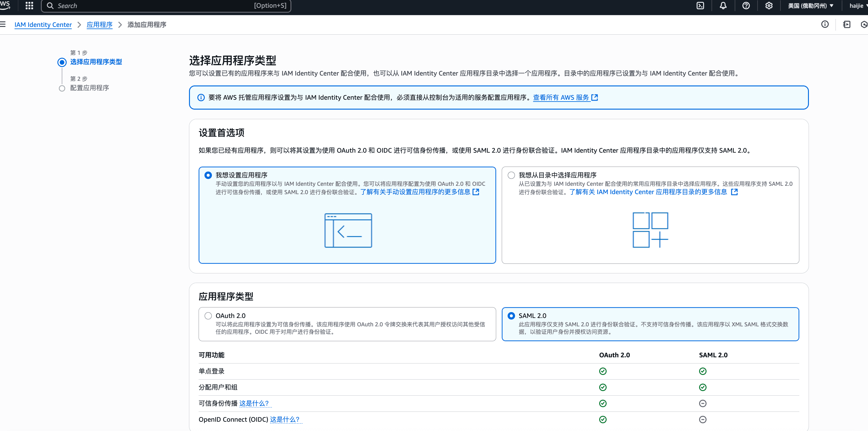Open the 美国 (俄勒冈州) region dropdown
Image resolution: width=868 pixels, height=431 pixels.
[810, 6]
